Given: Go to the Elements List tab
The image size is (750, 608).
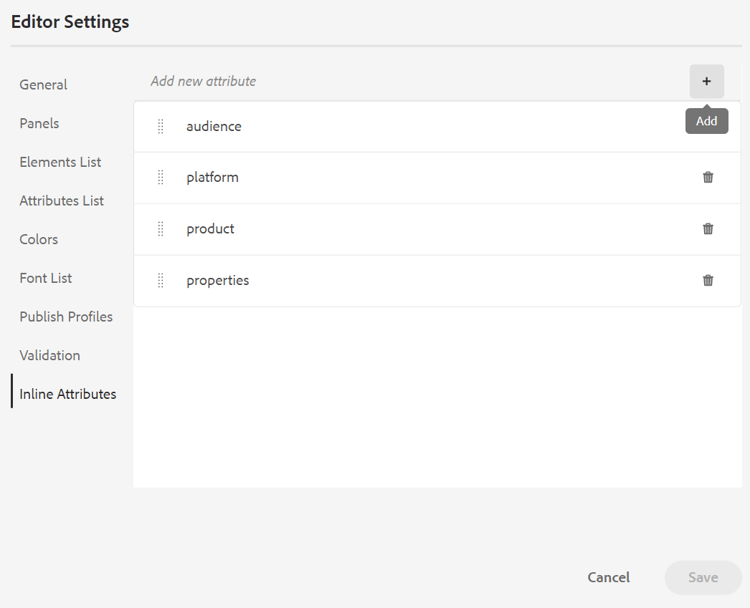Looking at the screenshot, I should coord(61,162).
